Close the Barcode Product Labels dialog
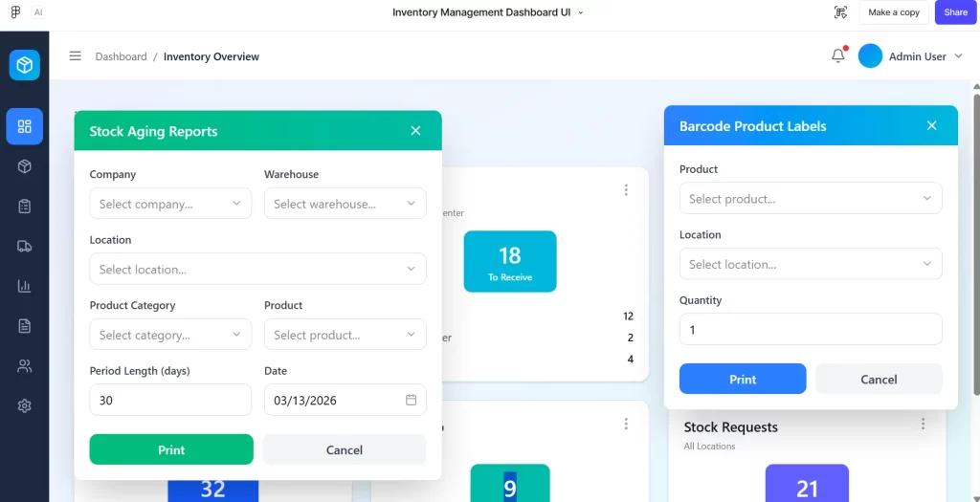The image size is (980, 502). coord(932,125)
